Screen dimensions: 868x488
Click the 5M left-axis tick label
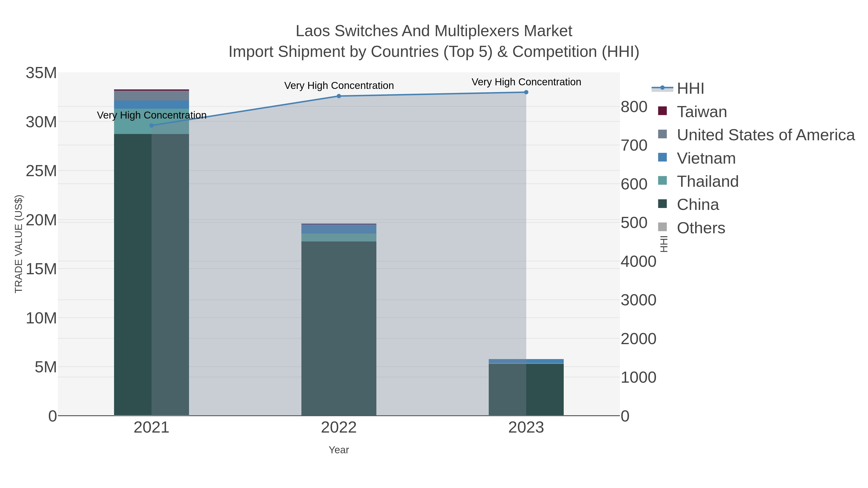coord(46,367)
